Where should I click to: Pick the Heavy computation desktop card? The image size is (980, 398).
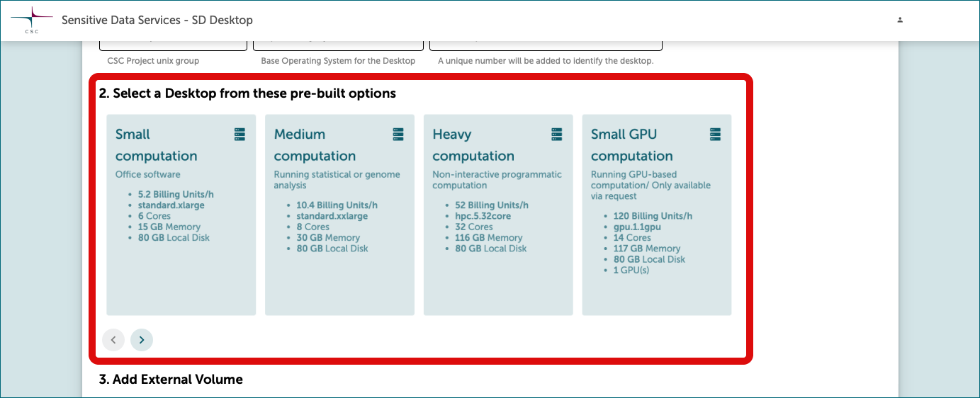point(498,215)
